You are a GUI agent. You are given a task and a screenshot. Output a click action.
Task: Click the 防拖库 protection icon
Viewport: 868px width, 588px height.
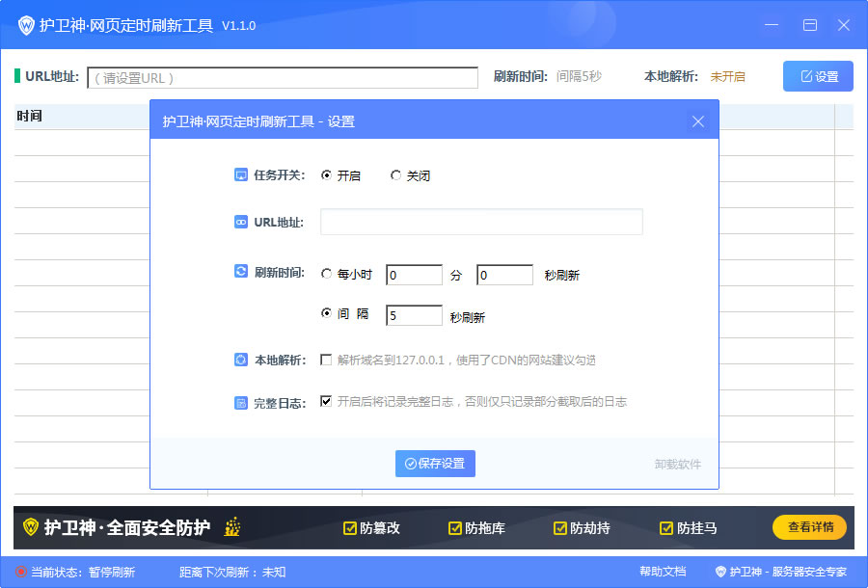coord(453,527)
